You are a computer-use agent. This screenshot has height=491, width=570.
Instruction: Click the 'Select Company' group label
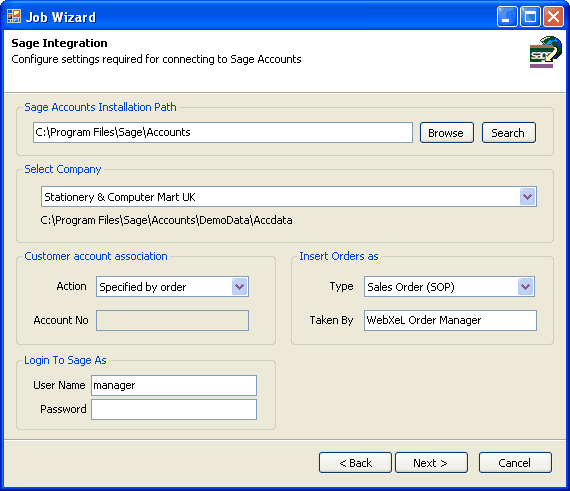click(63, 169)
